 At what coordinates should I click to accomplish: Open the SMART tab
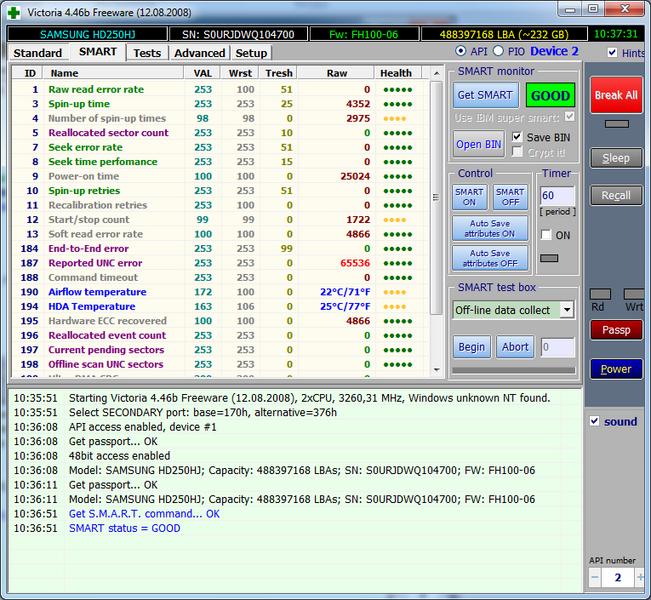click(x=98, y=52)
